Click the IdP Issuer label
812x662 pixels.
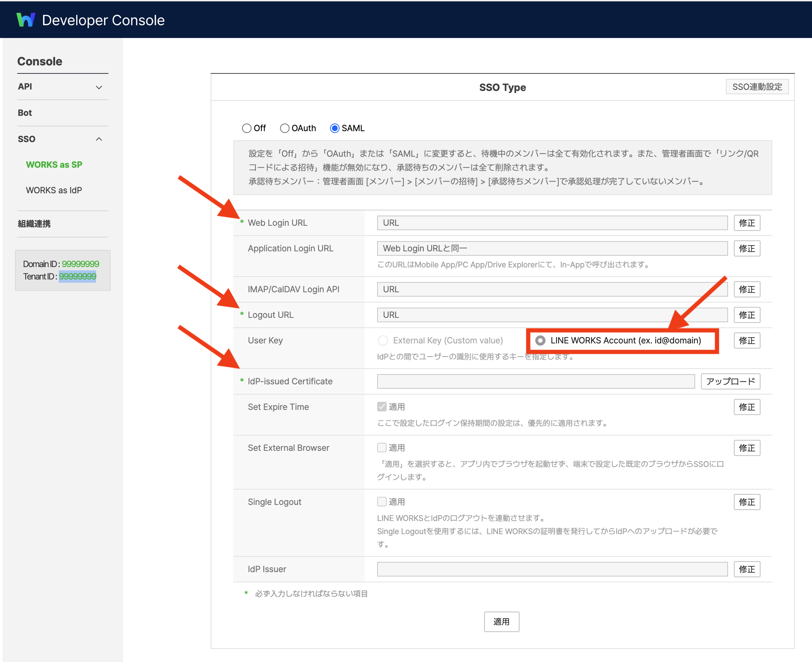[x=267, y=569]
